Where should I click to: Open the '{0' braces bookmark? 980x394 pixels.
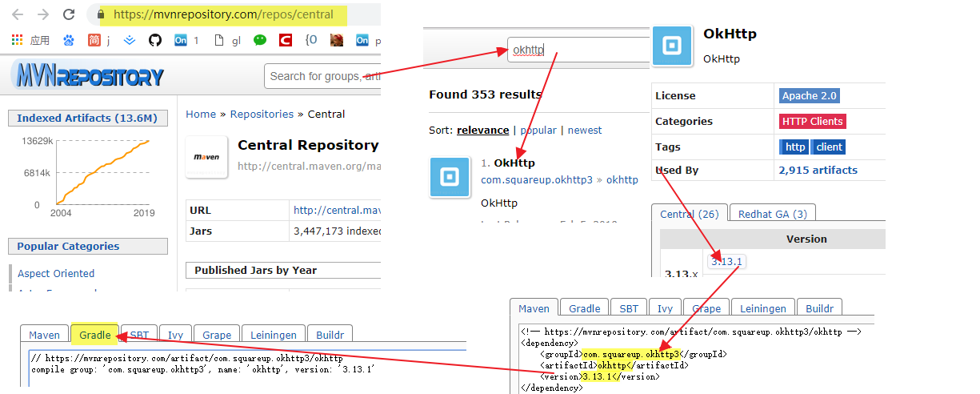tap(311, 40)
